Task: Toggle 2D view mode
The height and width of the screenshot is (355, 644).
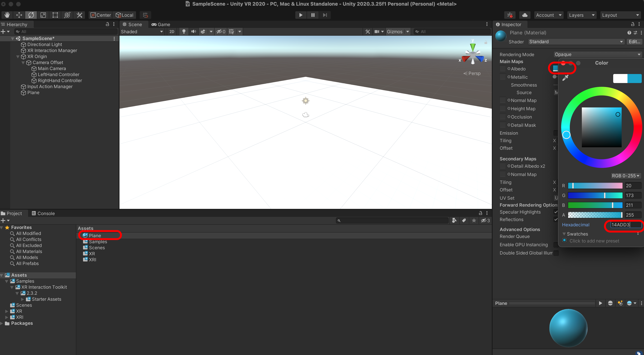Action: [x=172, y=32]
